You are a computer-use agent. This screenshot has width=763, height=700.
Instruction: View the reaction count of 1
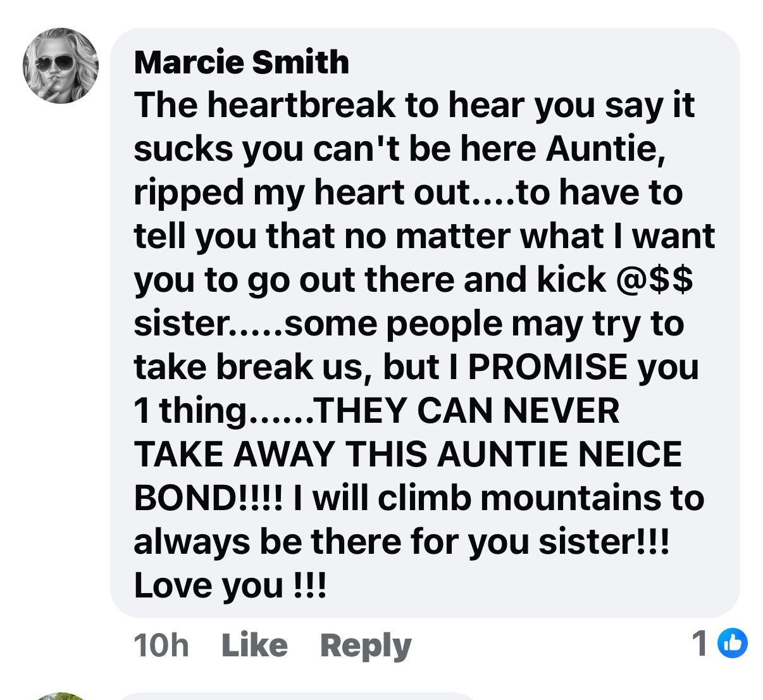tap(700, 644)
